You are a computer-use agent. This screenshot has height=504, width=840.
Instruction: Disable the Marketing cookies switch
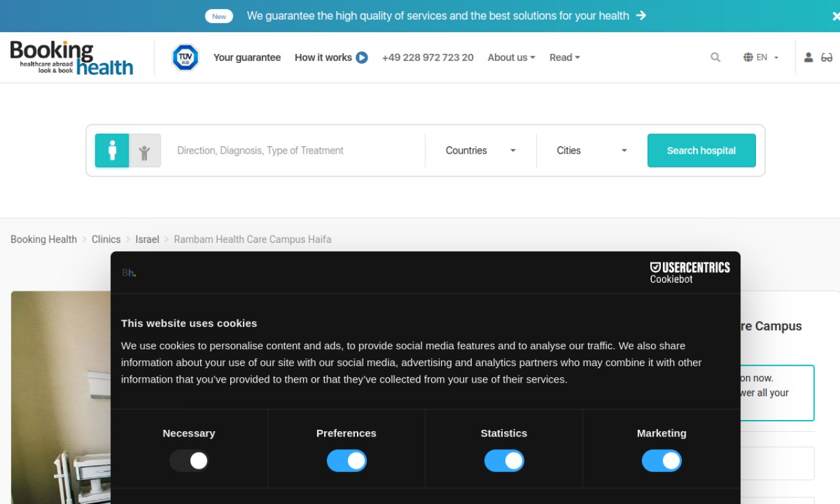click(661, 461)
